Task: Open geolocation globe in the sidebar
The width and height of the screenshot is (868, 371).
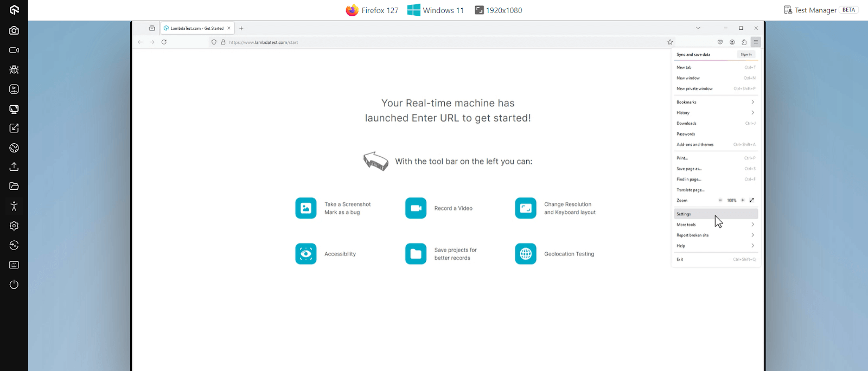Action: pyautogui.click(x=14, y=148)
